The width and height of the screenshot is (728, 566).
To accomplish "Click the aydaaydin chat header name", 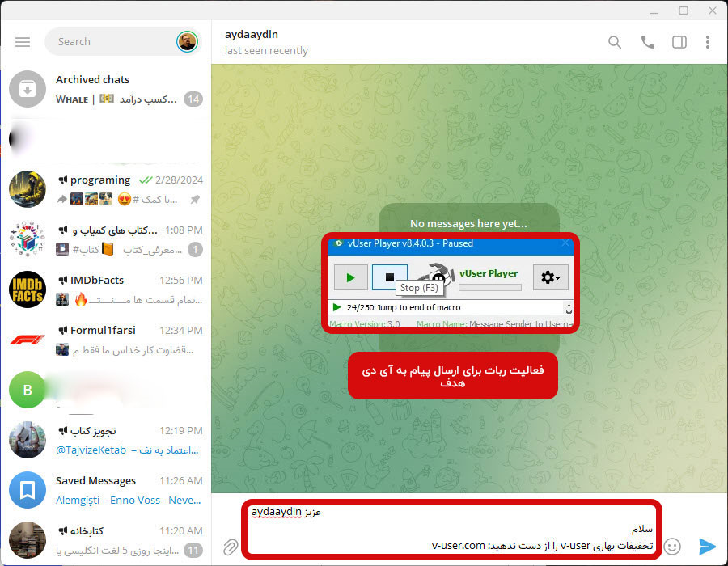I will click(252, 34).
